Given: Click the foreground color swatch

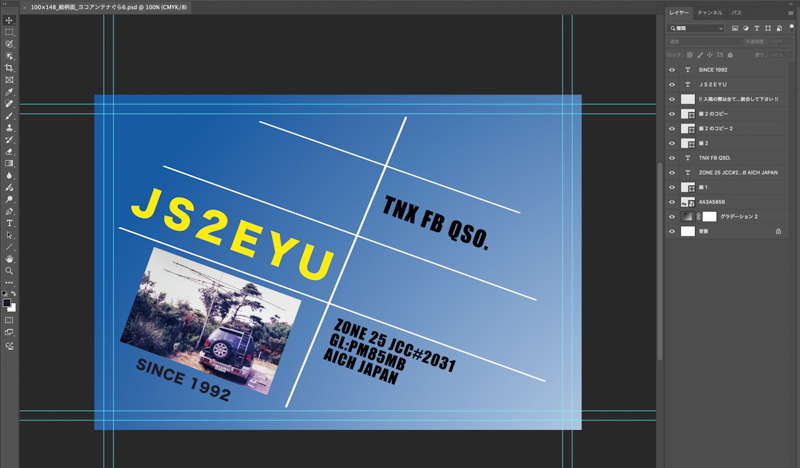Looking at the screenshot, I should coord(7,303).
